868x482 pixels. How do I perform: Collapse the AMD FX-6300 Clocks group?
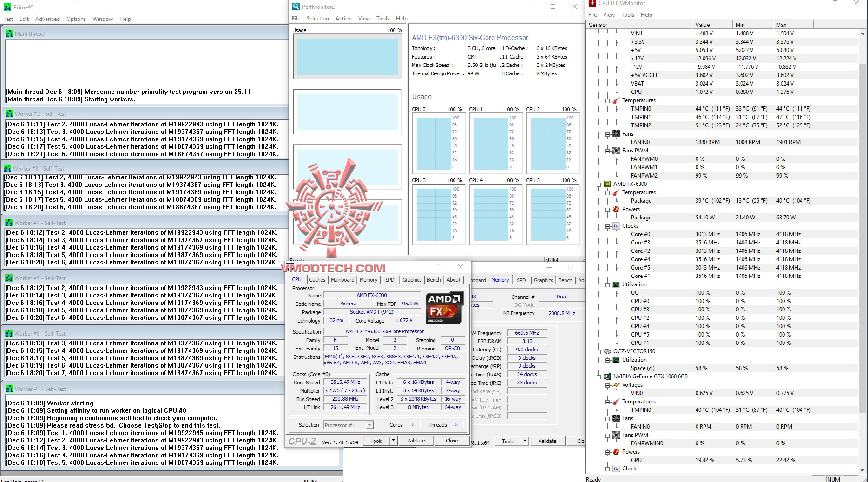tap(607, 226)
